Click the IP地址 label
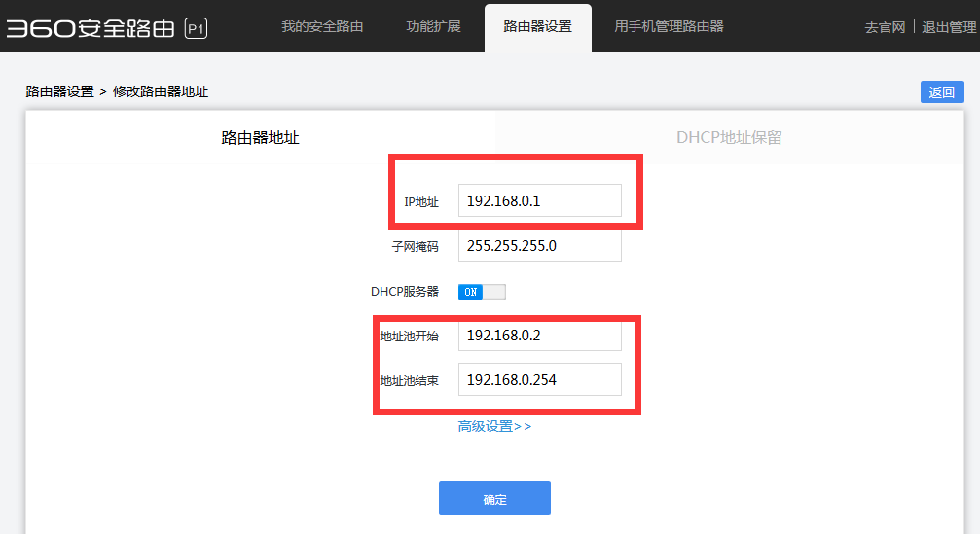Viewport: 980px width, 534px height. (x=421, y=202)
